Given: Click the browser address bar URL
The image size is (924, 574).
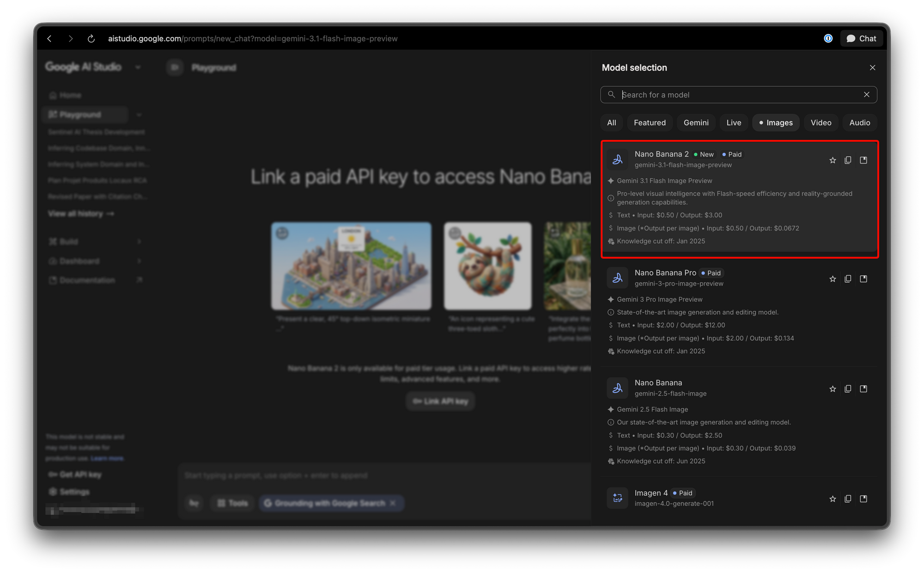Looking at the screenshot, I should click(253, 39).
